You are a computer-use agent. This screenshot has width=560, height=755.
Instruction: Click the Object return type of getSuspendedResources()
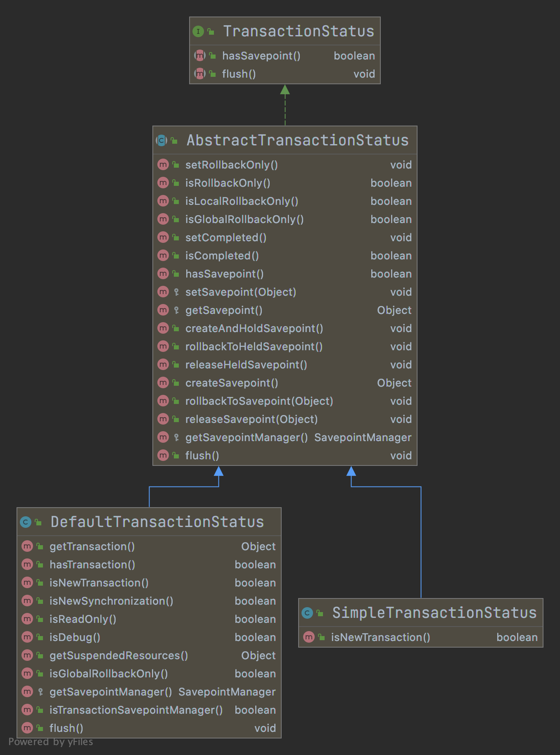point(259,655)
